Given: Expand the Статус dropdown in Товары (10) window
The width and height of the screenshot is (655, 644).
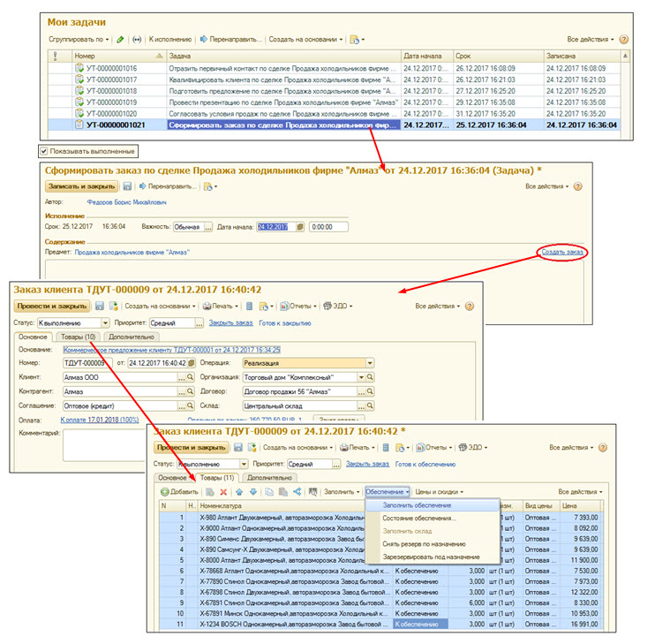Looking at the screenshot, I should tap(105, 323).
